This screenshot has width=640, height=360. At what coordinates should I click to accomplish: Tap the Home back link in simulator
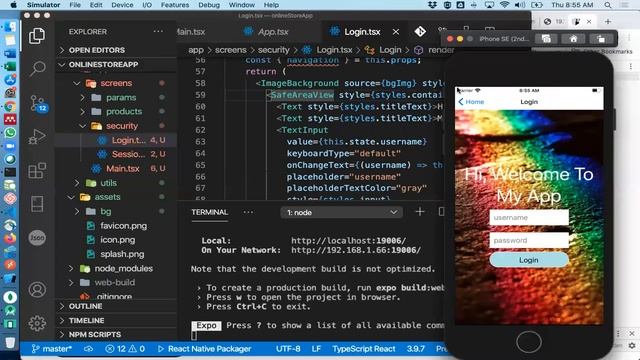tap(471, 102)
